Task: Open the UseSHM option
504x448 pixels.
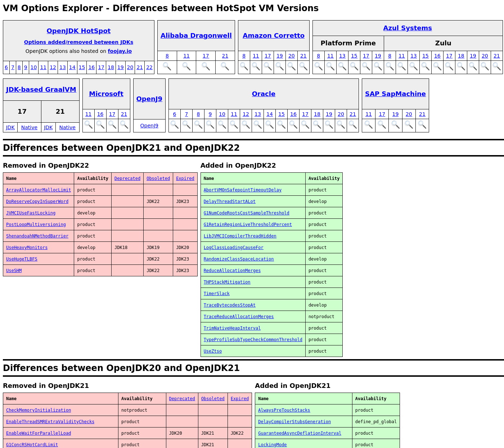Action: point(14,271)
